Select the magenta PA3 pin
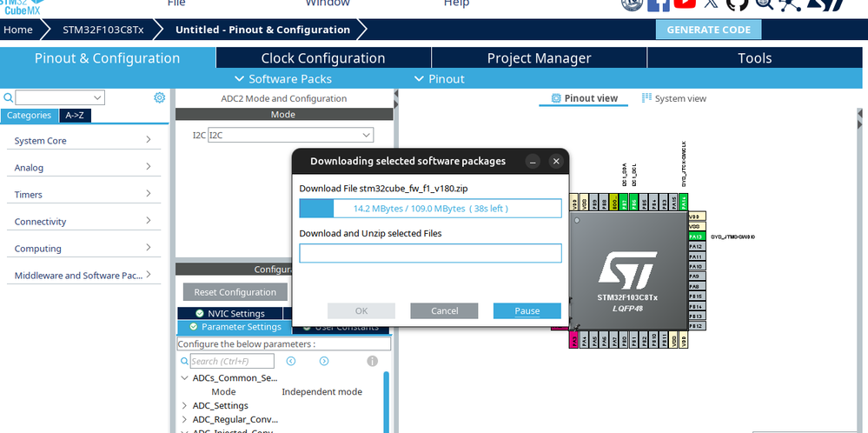Viewport: 868px width, 433px height. [x=574, y=339]
